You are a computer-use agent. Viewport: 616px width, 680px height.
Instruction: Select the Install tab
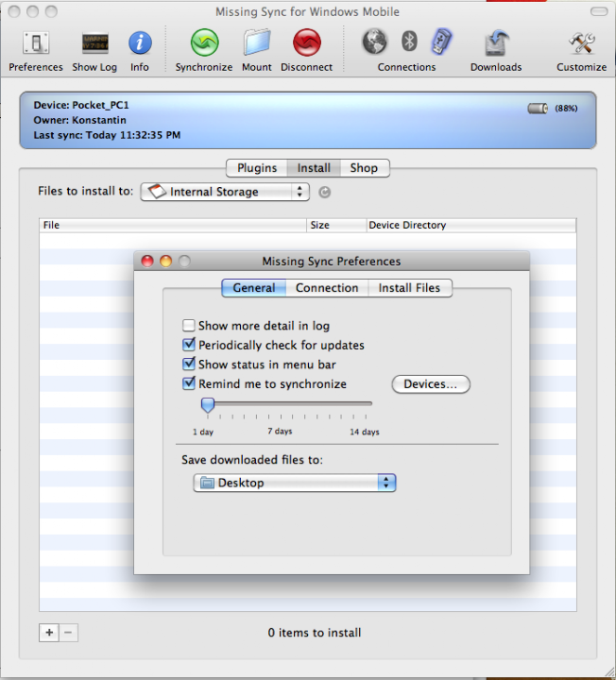[314, 168]
